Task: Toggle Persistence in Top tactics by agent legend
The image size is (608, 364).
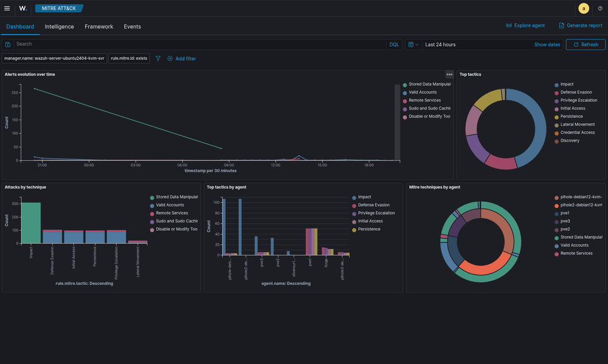Action: (367, 230)
